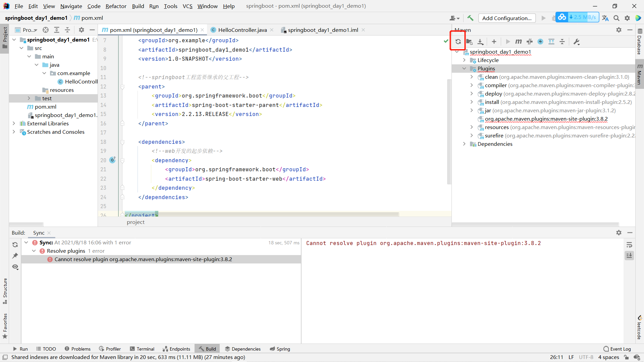Rerun sync in Build tool window
Screen dimensions: 644x362
click(x=15, y=245)
